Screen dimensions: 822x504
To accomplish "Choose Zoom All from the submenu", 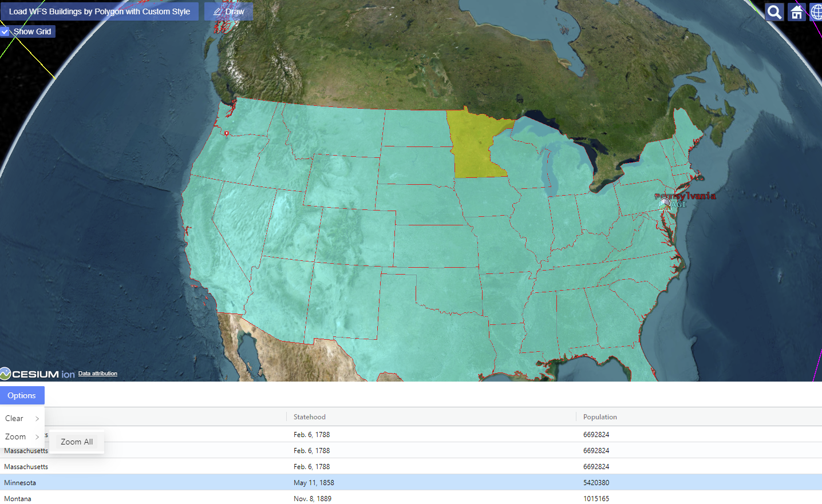I will coord(77,442).
